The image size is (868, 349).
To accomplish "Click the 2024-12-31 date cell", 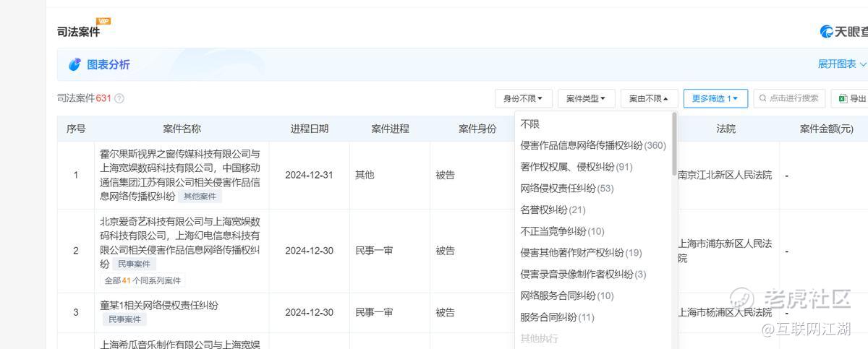I will point(309,175).
